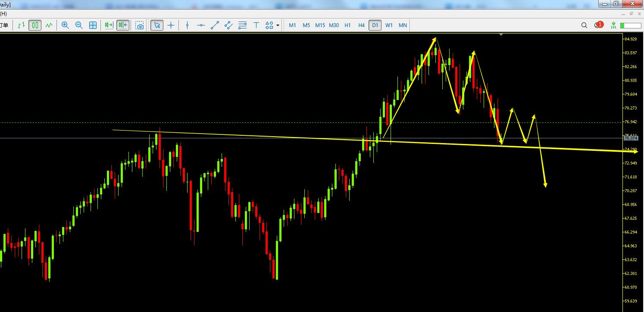This screenshot has width=644, height=312.
Task: Tile chart windows with grid icon
Action: tap(93, 25)
